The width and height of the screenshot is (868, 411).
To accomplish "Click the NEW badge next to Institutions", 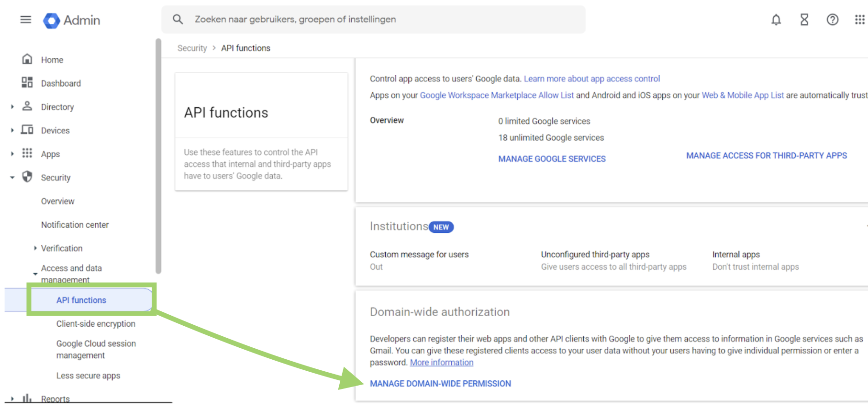I will click(441, 227).
